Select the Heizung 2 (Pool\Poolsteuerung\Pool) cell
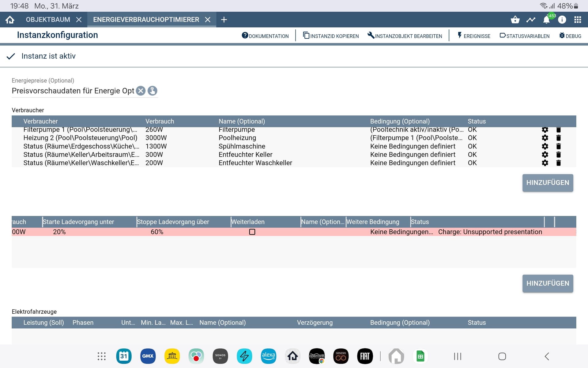 coord(80,138)
